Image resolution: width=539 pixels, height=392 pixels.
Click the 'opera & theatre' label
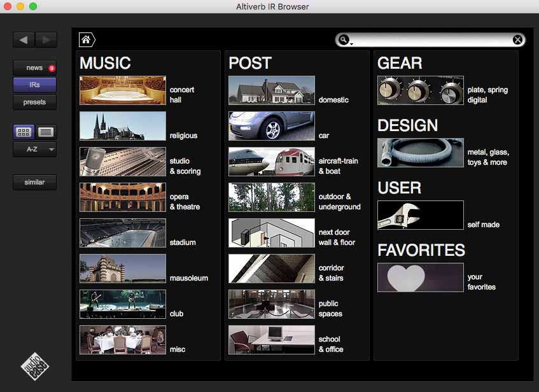point(185,202)
